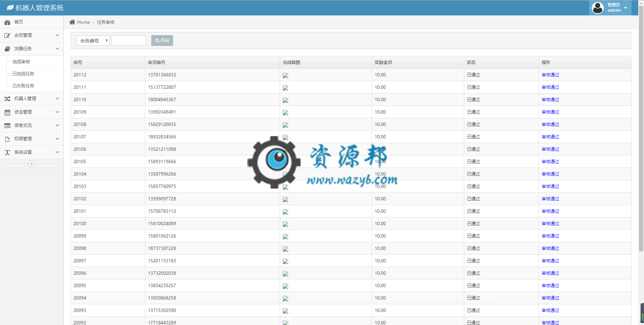
Task: Open the 已失败任务 submenu item
Action: tap(23, 86)
